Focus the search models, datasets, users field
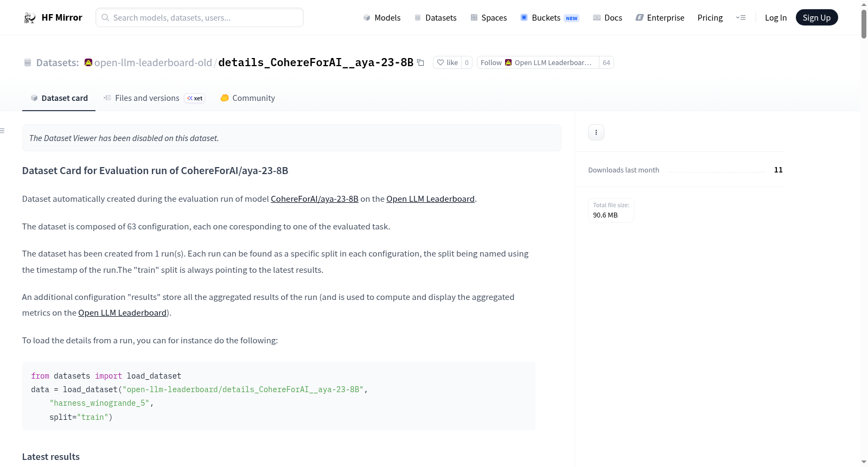868x467 pixels. (x=200, y=17)
